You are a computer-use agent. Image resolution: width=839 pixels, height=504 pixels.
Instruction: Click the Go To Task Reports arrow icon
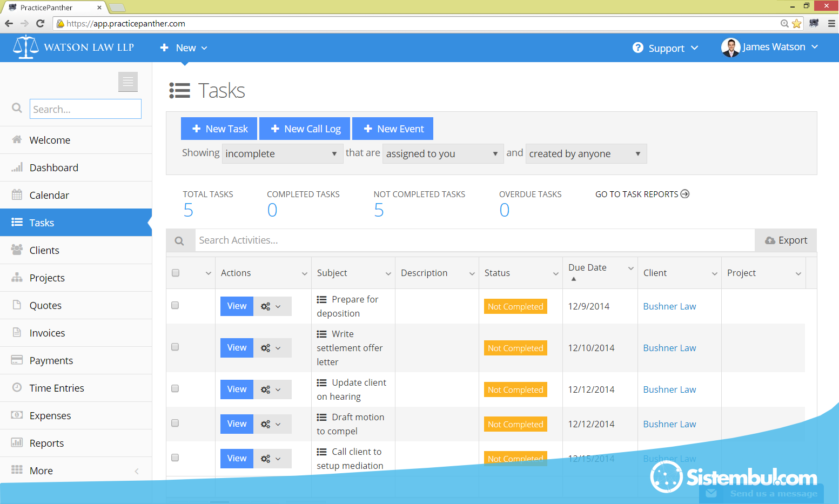click(x=685, y=194)
